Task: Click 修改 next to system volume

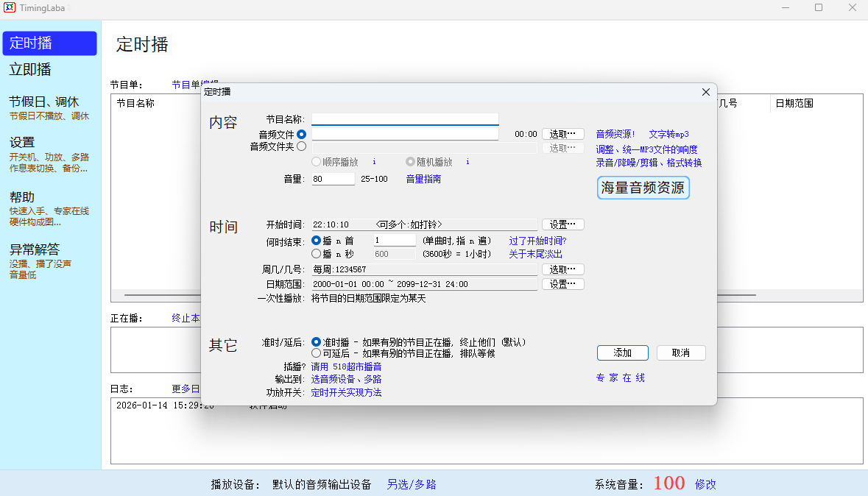Action: pyautogui.click(x=705, y=484)
